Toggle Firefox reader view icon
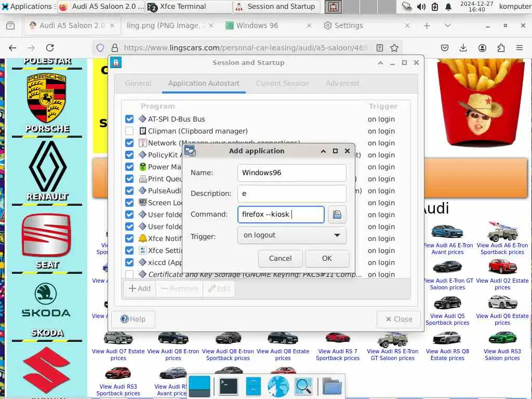The image size is (532, 399). click(380, 48)
